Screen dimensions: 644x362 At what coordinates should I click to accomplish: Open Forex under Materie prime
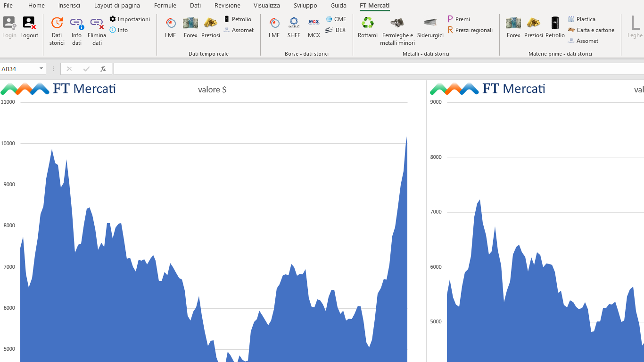tap(513, 27)
